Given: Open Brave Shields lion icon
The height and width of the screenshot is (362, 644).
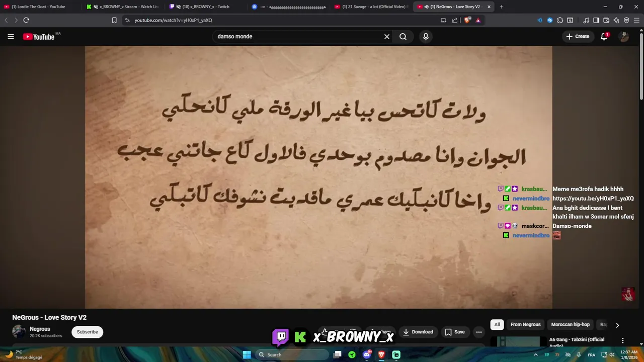Looking at the screenshot, I should click(x=467, y=20).
